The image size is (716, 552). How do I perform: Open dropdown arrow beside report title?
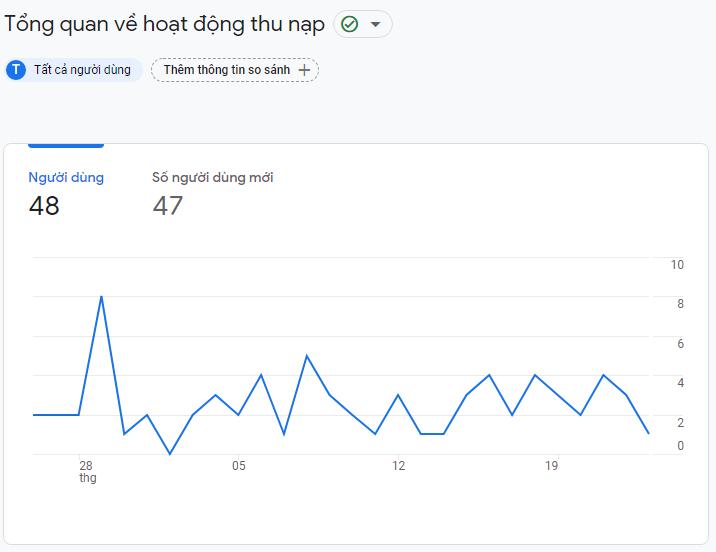click(x=375, y=24)
